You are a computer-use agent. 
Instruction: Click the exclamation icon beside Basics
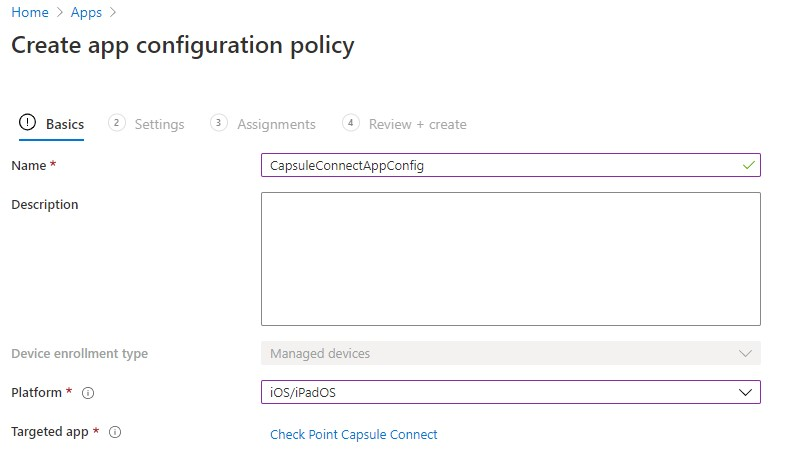click(27, 123)
